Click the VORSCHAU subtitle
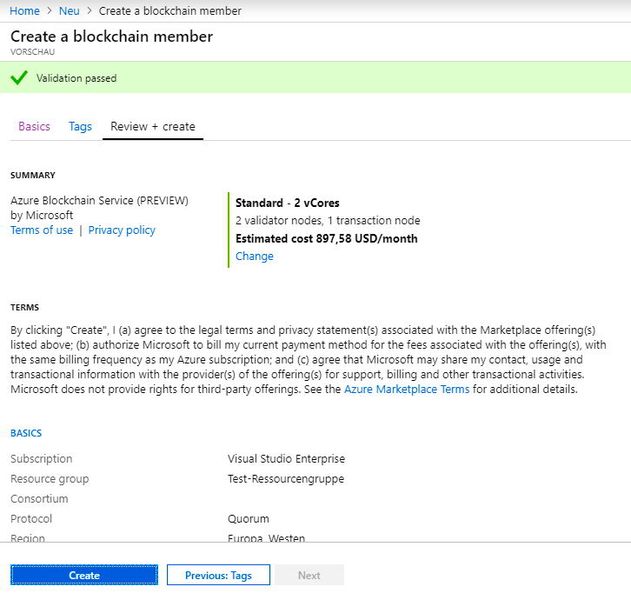The width and height of the screenshot is (631, 600). pos(33,52)
